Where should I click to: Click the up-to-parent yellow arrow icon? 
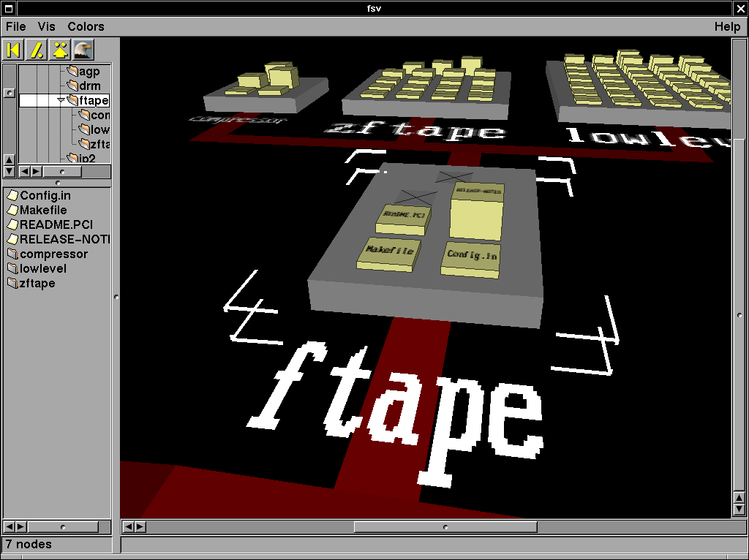pos(60,50)
